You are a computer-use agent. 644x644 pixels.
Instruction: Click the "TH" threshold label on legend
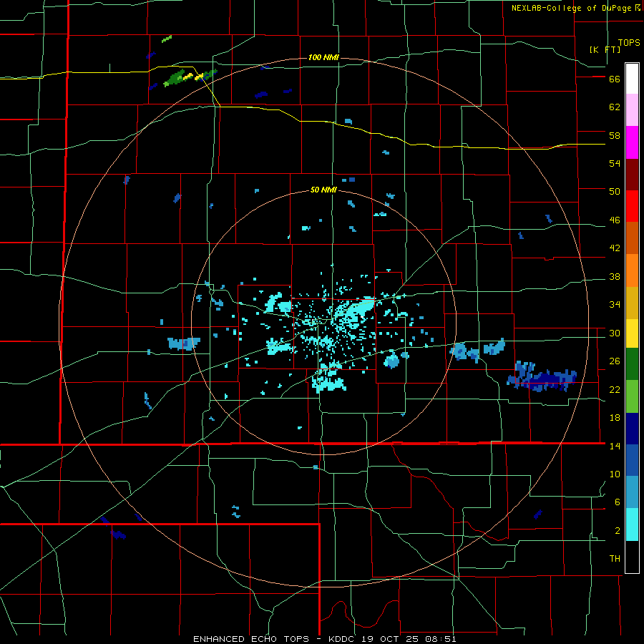[x=615, y=559]
